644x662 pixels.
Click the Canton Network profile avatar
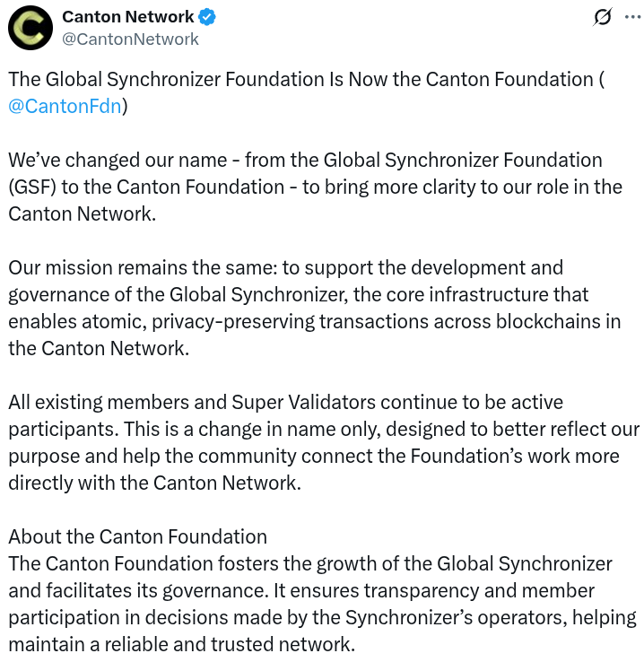pyautogui.click(x=30, y=27)
